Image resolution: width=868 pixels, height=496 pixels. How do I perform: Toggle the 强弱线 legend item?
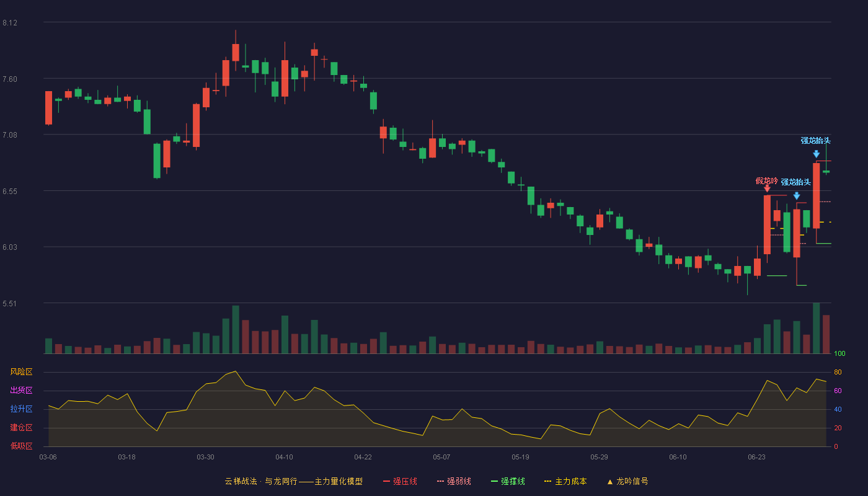(x=454, y=481)
